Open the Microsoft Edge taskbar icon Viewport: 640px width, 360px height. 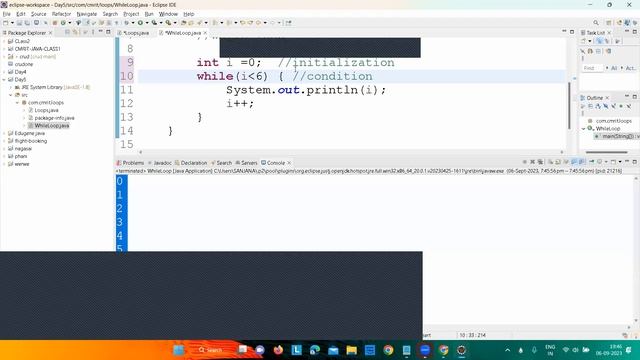pyautogui.click(x=315, y=350)
